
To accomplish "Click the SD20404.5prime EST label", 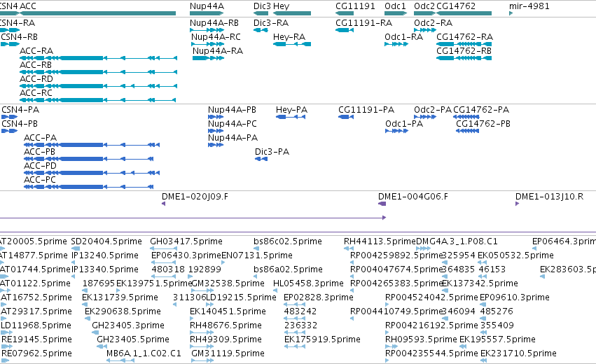I will (x=106, y=241).
